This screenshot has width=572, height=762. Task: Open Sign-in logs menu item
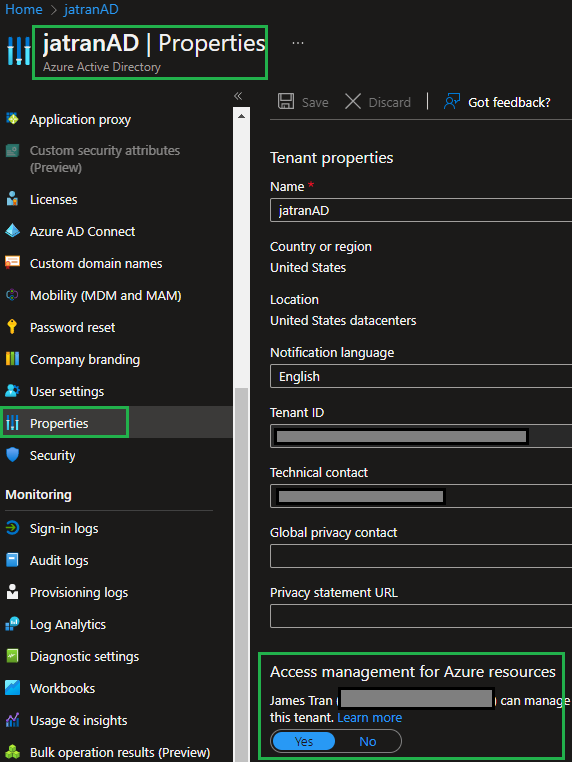[64, 529]
